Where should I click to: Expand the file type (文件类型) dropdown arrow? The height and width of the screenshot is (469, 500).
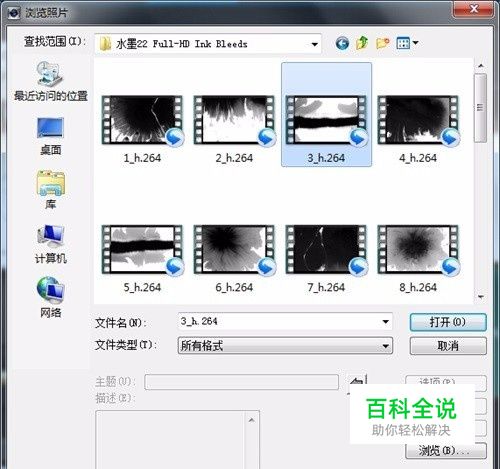tap(385, 346)
